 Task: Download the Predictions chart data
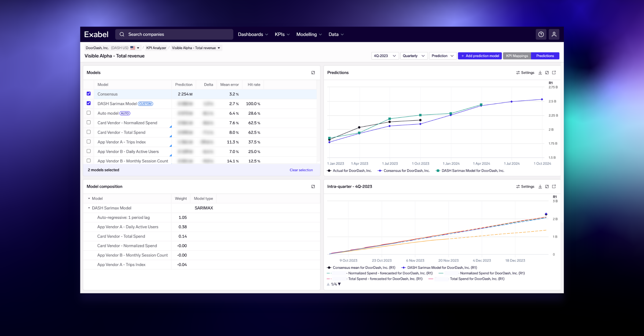(540, 72)
